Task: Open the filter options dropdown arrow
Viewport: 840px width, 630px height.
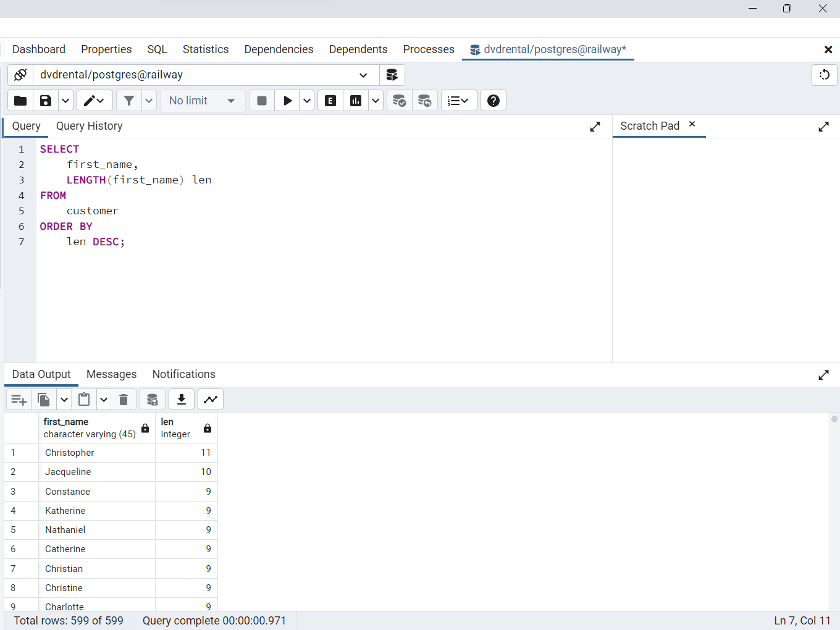Action: pos(149,101)
